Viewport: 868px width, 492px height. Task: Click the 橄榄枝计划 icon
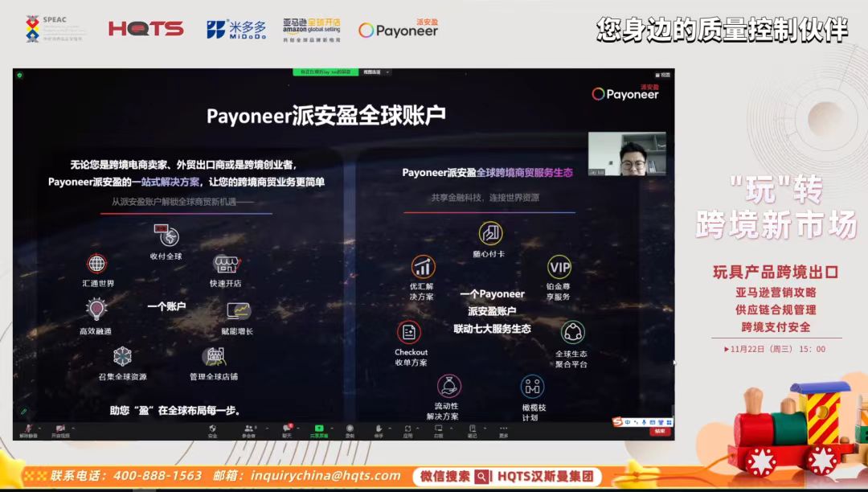click(x=533, y=387)
